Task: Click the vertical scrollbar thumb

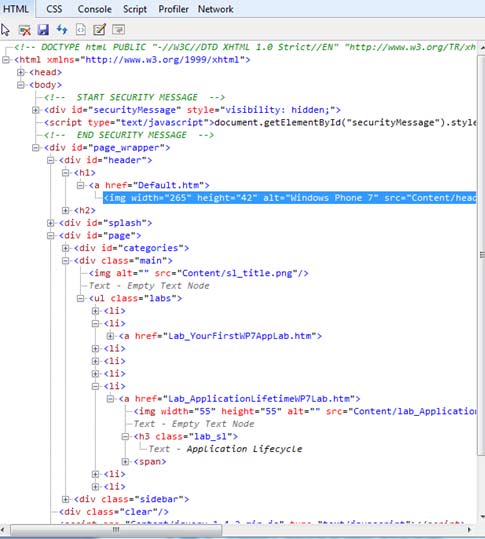Action: point(482,256)
